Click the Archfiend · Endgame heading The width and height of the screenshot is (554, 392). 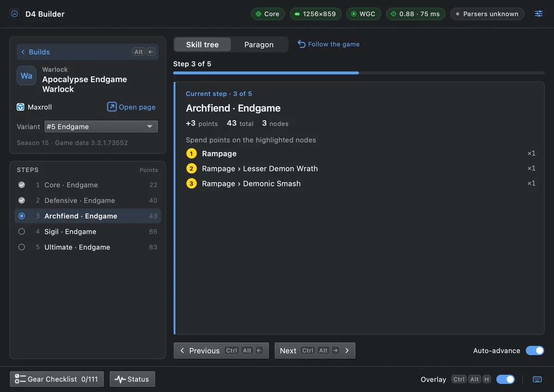(233, 108)
